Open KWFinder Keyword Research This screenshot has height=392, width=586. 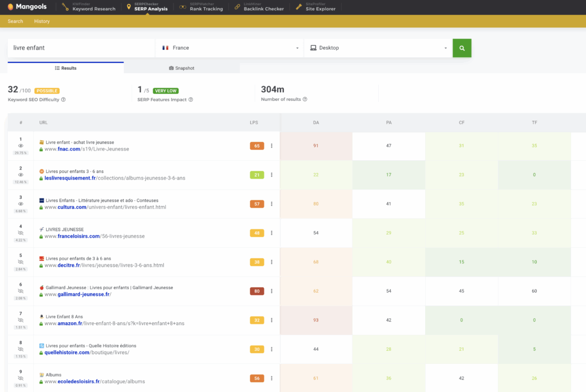tap(89, 7)
